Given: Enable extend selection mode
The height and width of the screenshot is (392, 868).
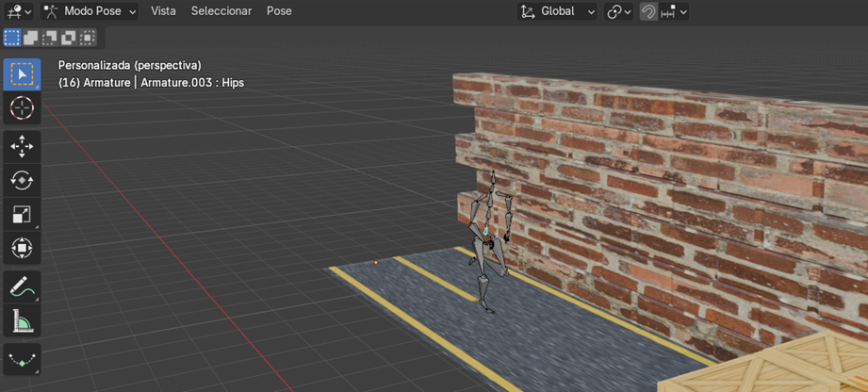Looking at the screenshot, I should [x=31, y=38].
